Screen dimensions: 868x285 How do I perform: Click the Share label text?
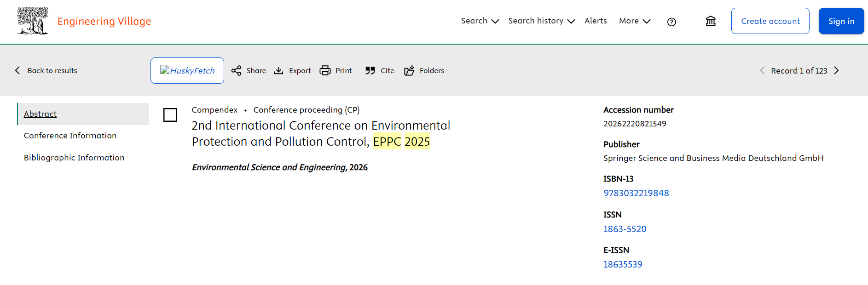256,70
